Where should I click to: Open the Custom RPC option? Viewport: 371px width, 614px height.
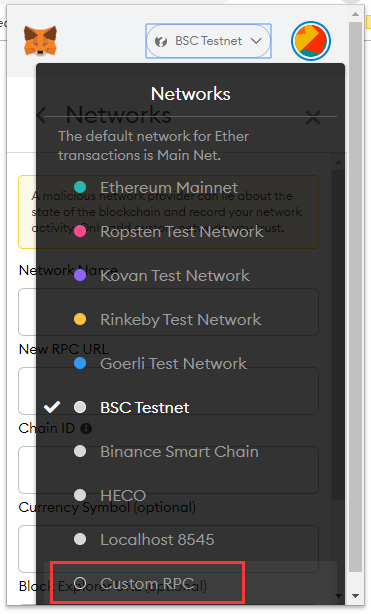click(x=147, y=583)
